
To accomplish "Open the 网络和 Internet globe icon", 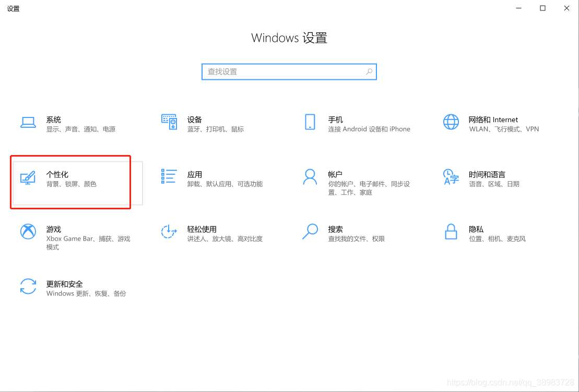I will tap(451, 122).
